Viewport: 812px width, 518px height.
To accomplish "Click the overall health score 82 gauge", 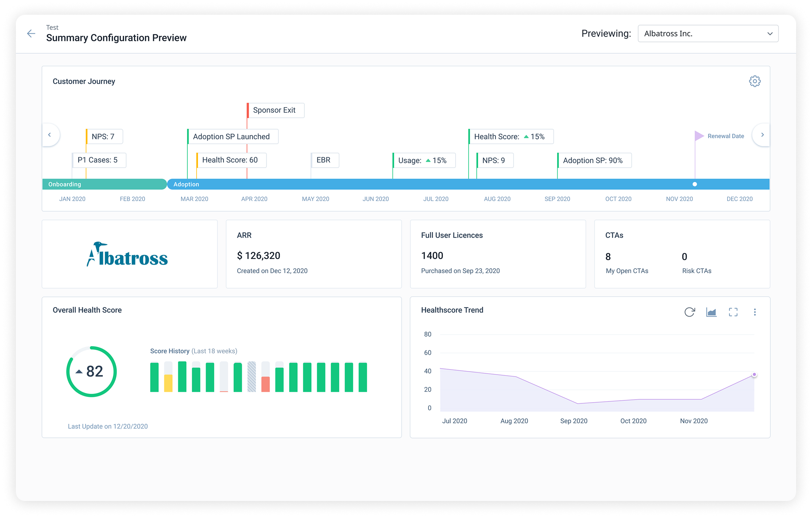I will pos(91,371).
